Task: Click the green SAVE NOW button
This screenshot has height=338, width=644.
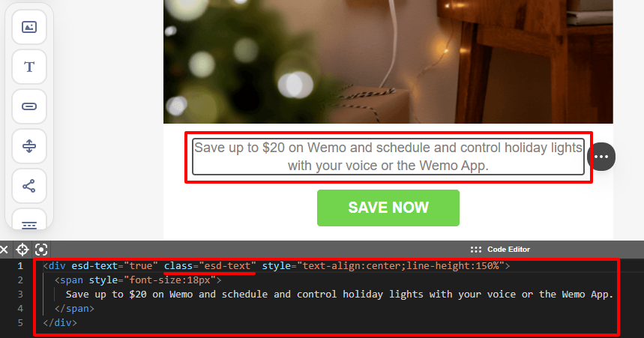Action: (x=388, y=208)
